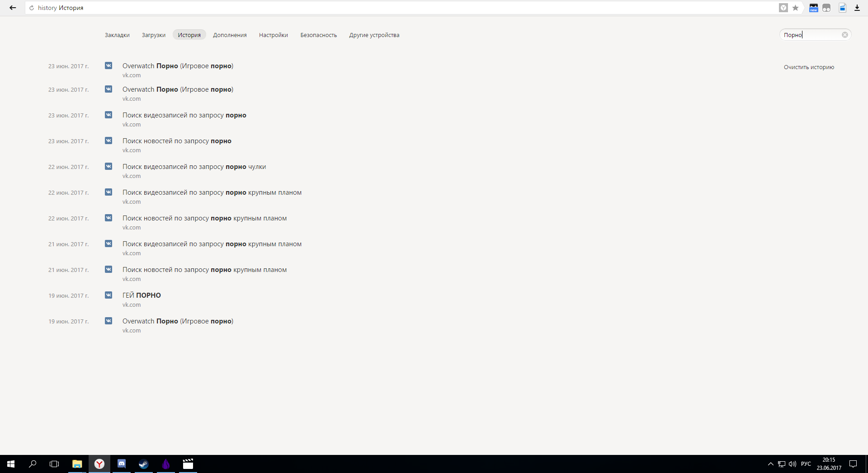
Task: Open the history entry ending with 'чулки'
Action: pos(194,167)
